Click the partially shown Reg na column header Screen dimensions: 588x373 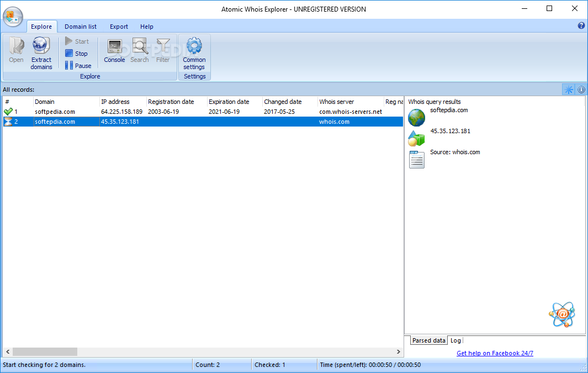(394, 102)
